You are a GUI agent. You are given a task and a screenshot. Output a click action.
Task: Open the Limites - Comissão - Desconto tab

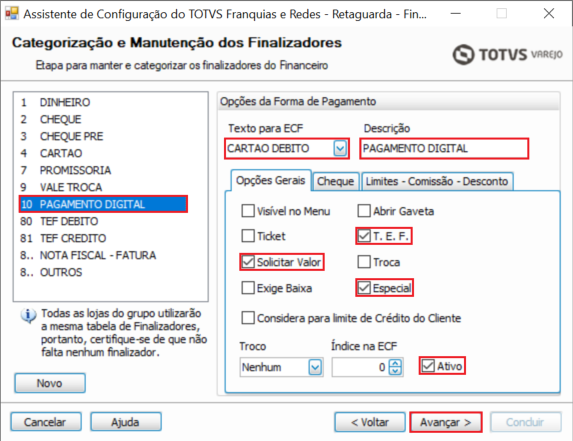click(437, 181)
